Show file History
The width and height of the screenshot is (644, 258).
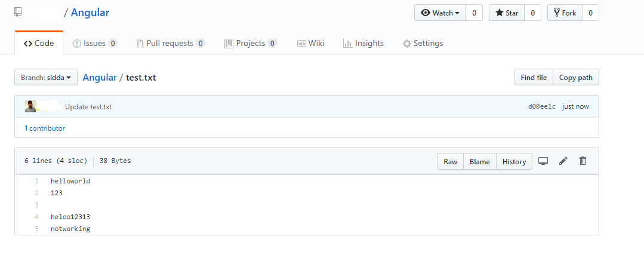[x=514, y=162]
